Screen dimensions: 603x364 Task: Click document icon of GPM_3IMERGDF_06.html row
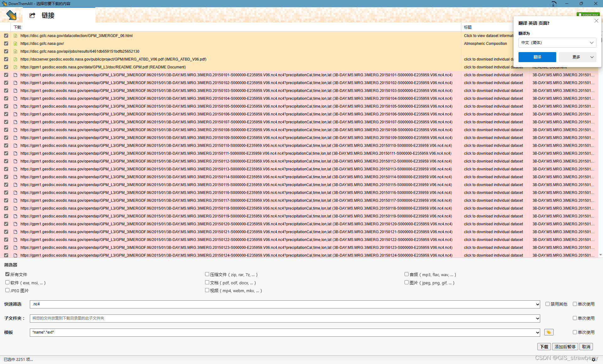click(x=15, y=36)
